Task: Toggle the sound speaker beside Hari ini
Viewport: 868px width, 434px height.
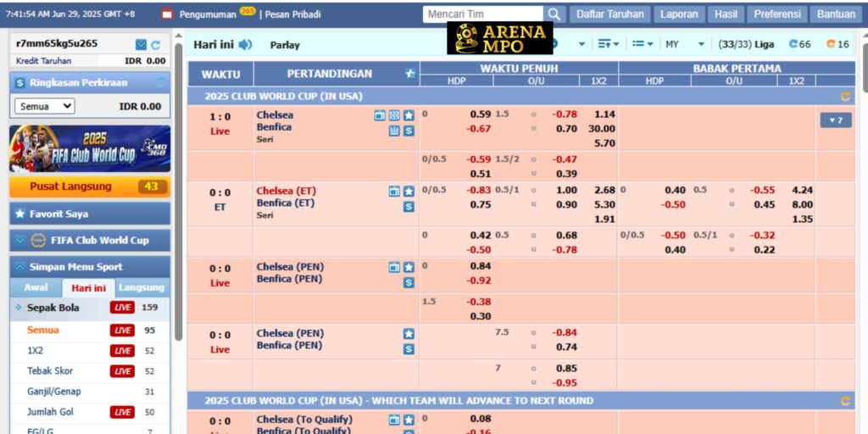Action: [x=245, y=45]
